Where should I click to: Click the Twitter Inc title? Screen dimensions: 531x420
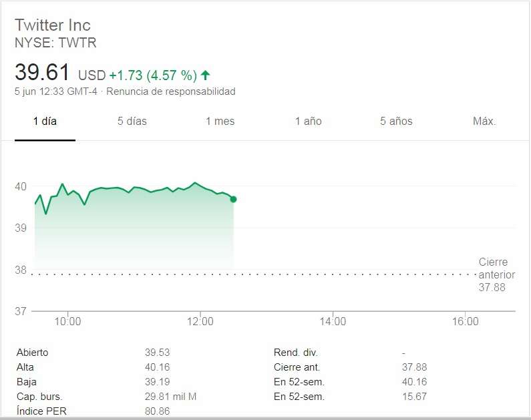[53, 25]
